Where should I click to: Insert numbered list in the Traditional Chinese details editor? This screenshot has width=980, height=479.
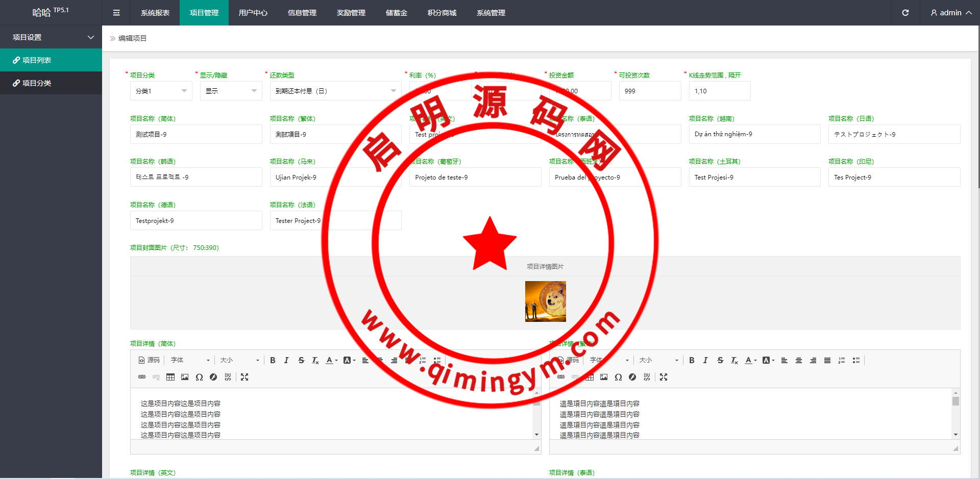click(x=842, y=360)
